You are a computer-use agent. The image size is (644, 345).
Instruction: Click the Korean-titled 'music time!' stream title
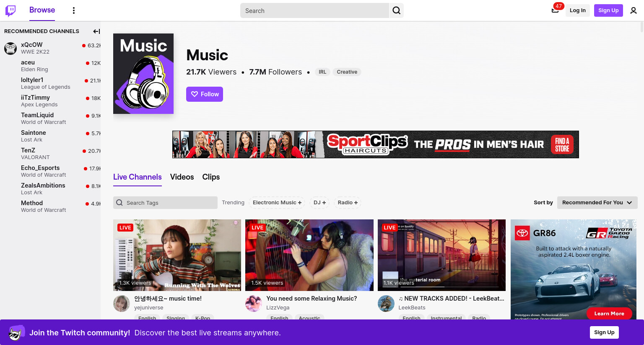pos(168,299)
